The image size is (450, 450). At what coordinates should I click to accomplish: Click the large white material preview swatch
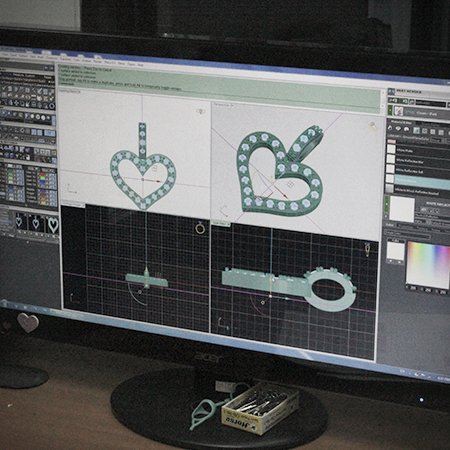402,209
